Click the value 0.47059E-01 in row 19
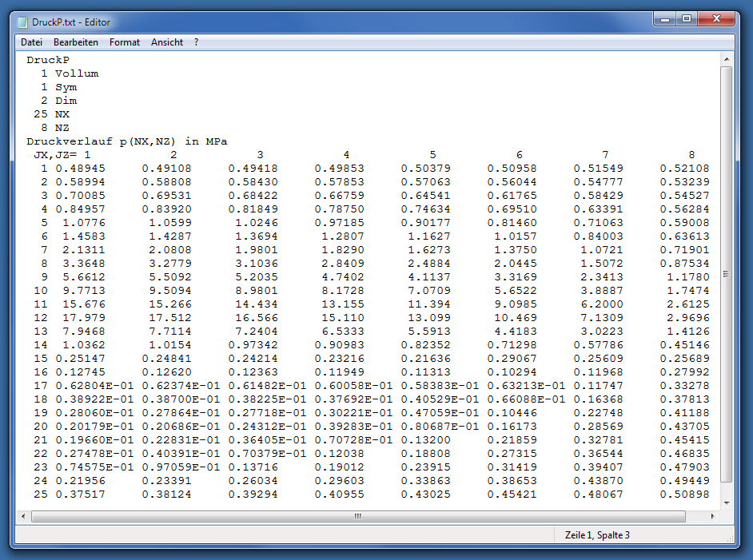The width and height of the screenshot is (753, 560). [440, 413]
